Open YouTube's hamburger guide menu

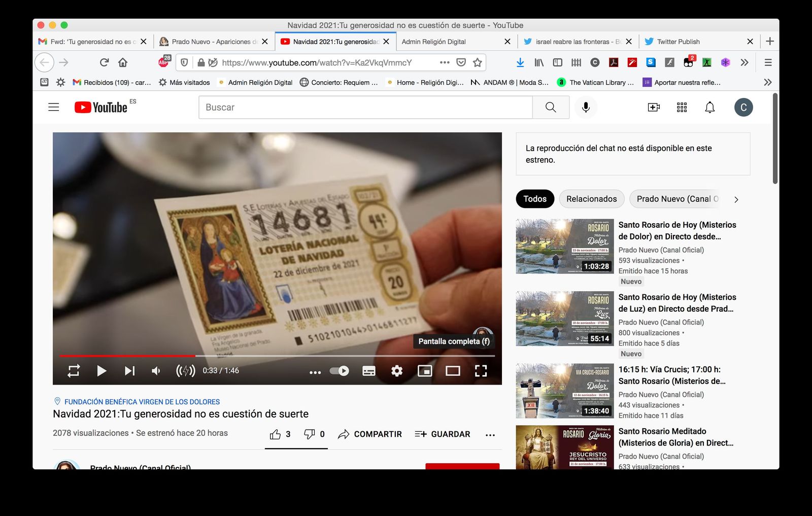53,107
